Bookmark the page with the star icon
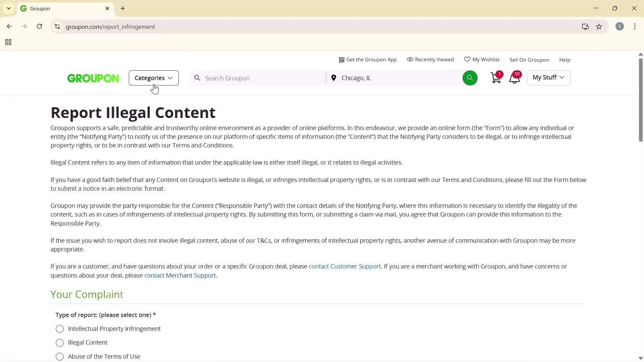This screenshot has width=644, height=362. click(x=599, y=26)
